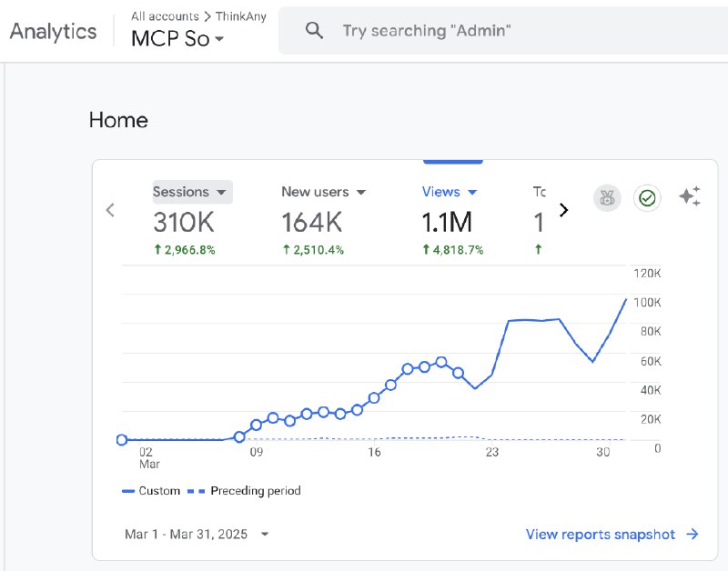Click the grey medal badge icon
The image size is (728, 571).
pyautogui.click(x=607, y=198)
